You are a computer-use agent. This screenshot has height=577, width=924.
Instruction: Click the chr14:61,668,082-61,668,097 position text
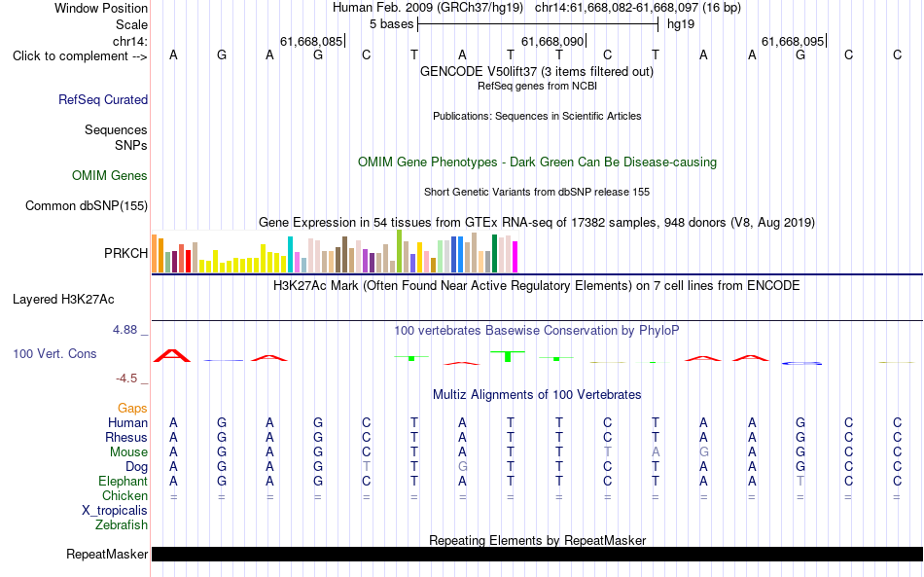tap(638, 8)
